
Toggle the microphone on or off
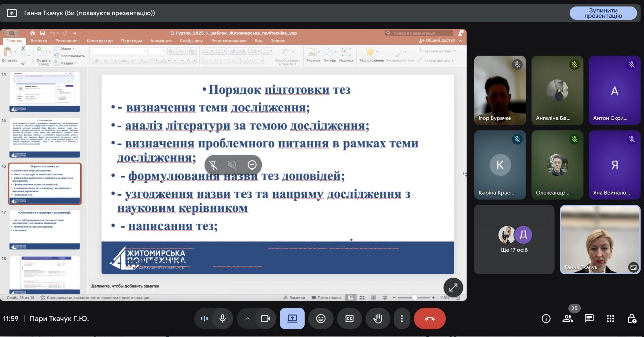coord(222,319)
